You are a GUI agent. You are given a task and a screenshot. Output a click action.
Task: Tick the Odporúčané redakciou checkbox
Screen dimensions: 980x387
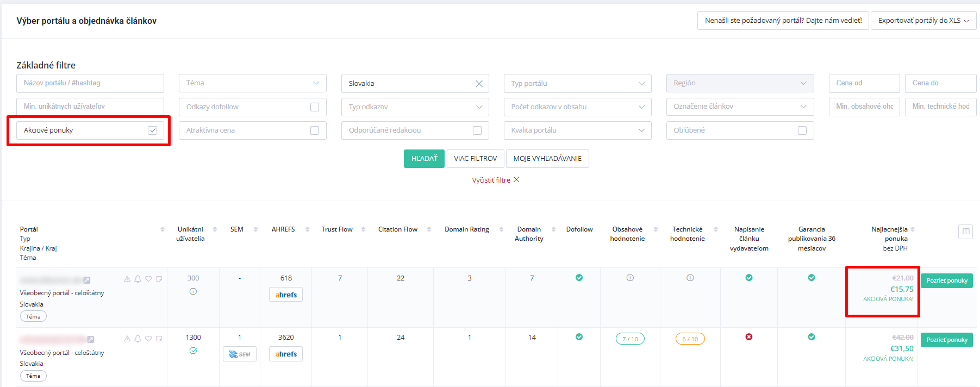tap(477, 130)
